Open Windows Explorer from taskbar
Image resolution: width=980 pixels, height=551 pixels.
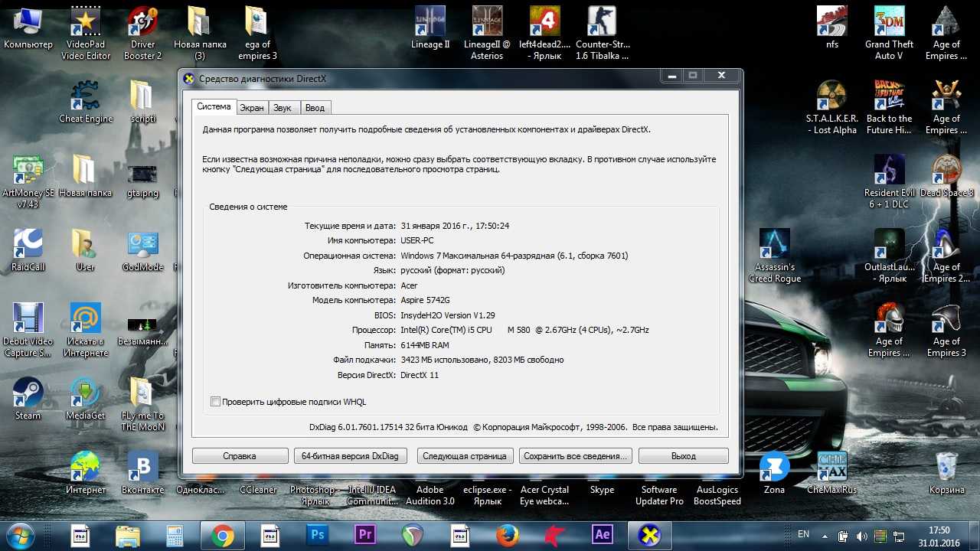coord(127,536)
